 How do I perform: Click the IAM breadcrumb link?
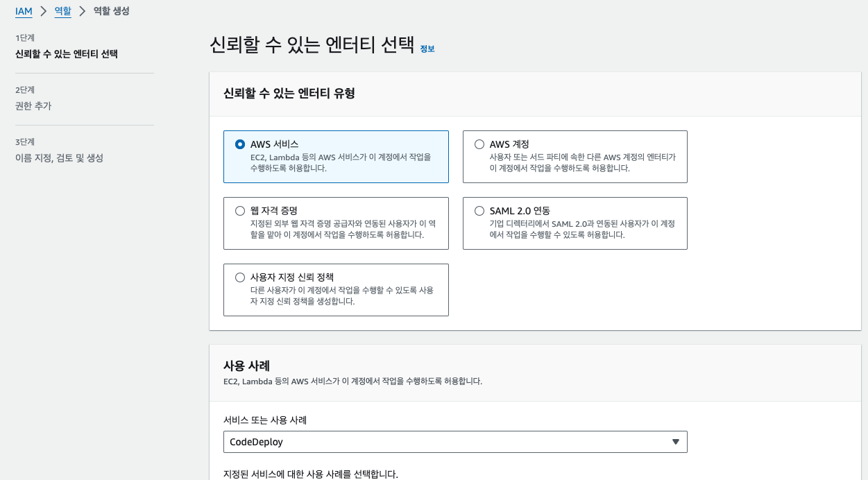point(24,11)
